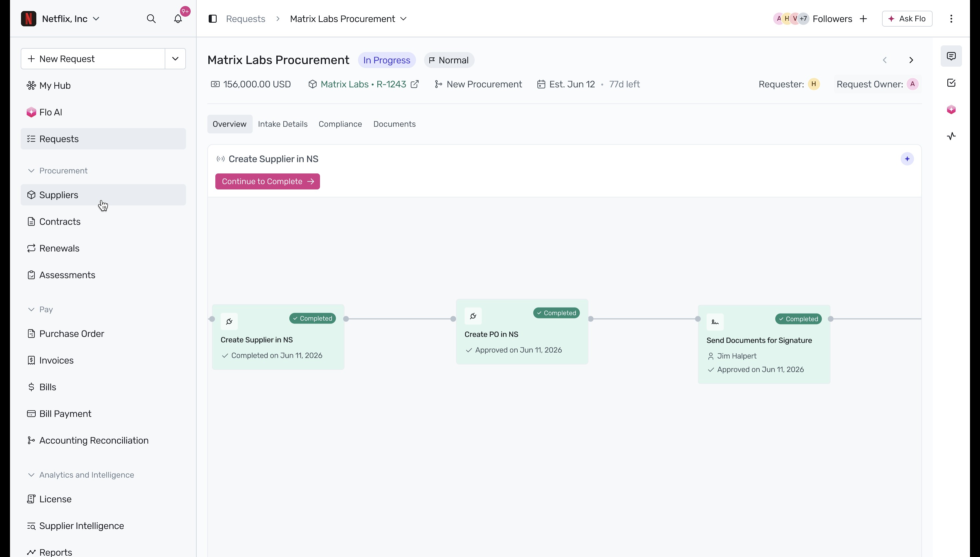Viewport: 980px width, 557px height.
Task: Open the Matrix Labs • R-1243 link
Action: coord(363,84)
